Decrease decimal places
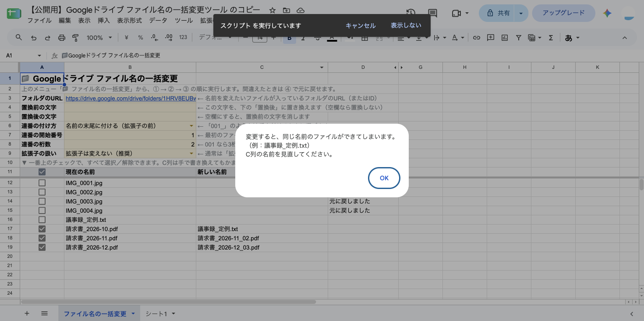The width and height of the screenshot is (644, 321). [154, 38]
